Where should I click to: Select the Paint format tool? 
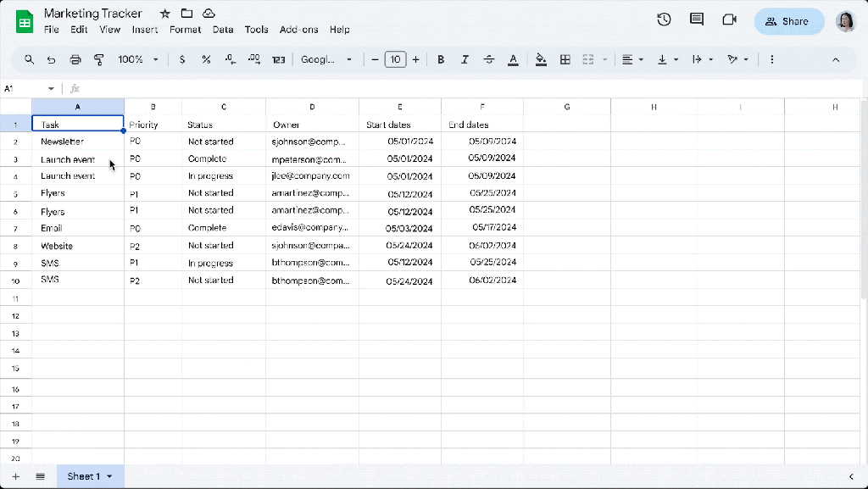pyautogui.click(x=98, y=59)
